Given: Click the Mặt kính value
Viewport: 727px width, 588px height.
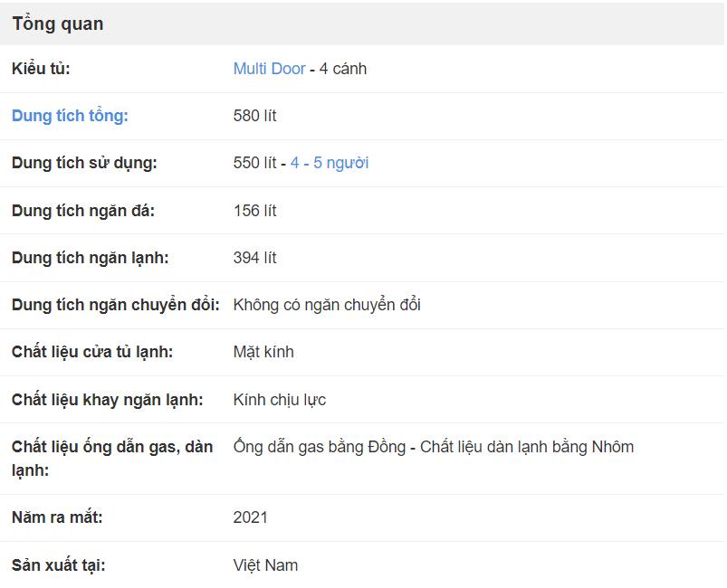Looking at the screenshot, I should 263,352.
